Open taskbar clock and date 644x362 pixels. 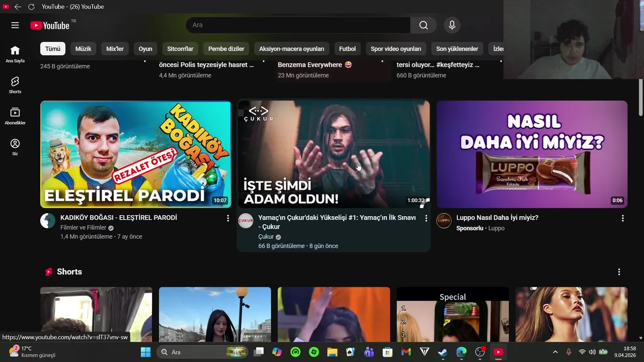pyautogui.click(x=625, y=352)
